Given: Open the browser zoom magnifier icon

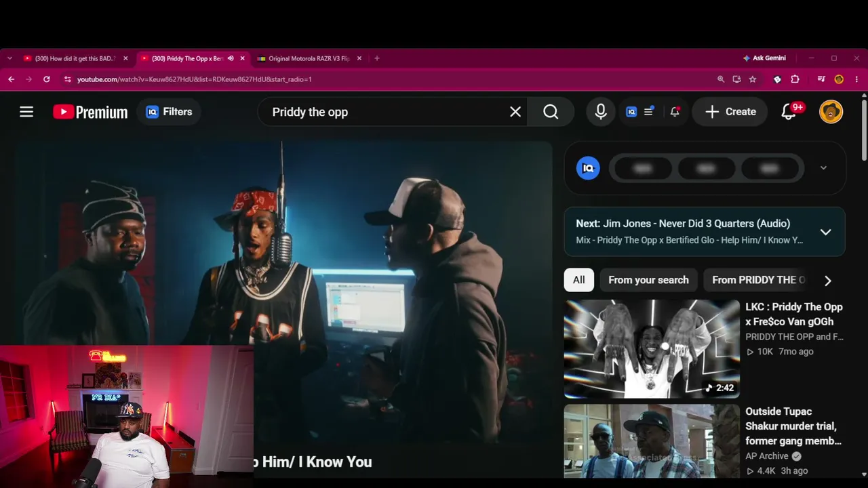Looking at the screenshot, I should [x=721, y=79].
